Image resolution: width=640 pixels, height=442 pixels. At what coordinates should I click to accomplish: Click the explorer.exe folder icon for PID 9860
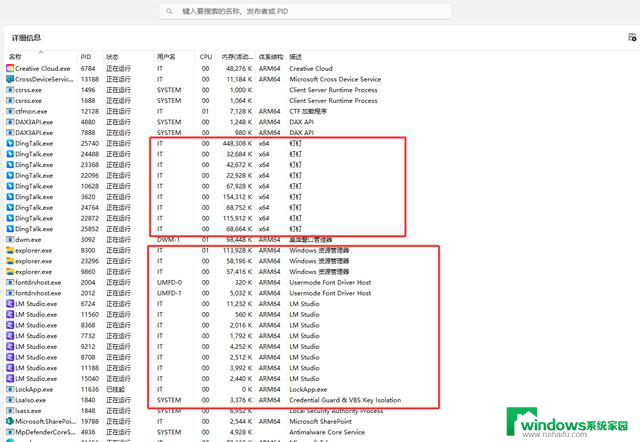coord(10,271)
